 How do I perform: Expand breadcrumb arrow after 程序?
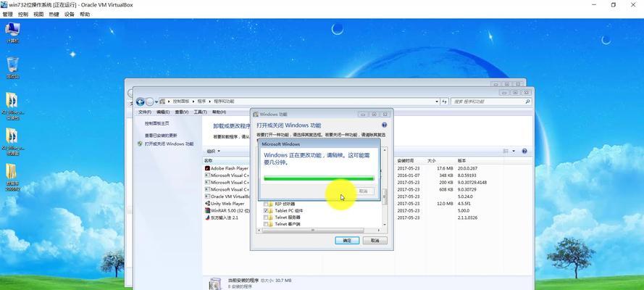[209, 101]
